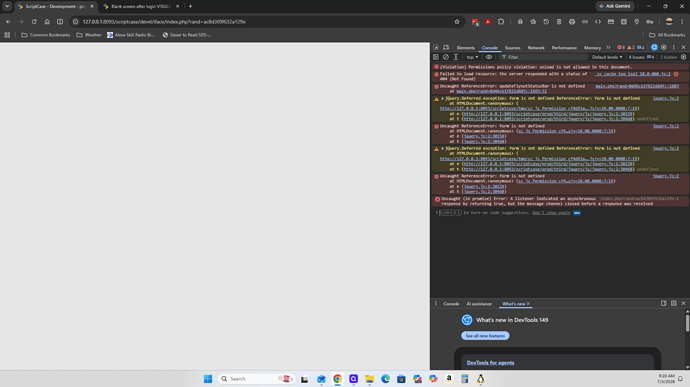Click the See all new features button
Viewport: 690px width, 387px height.
[x=485, y=336]
